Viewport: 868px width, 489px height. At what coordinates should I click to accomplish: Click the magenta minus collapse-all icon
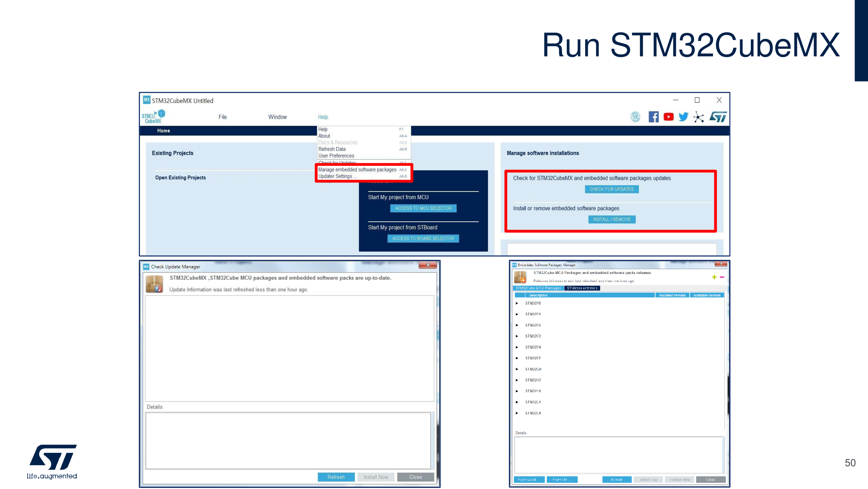722,277
